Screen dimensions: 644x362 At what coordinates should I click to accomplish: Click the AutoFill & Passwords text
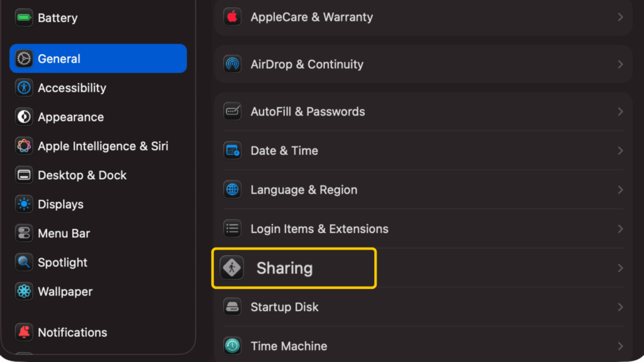[308, 112]
